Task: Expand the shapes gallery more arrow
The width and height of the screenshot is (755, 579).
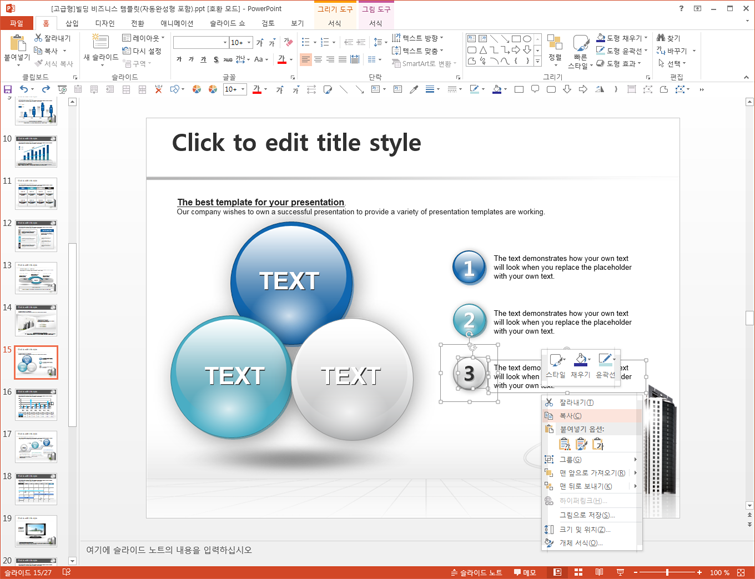Action: point(538,61)
